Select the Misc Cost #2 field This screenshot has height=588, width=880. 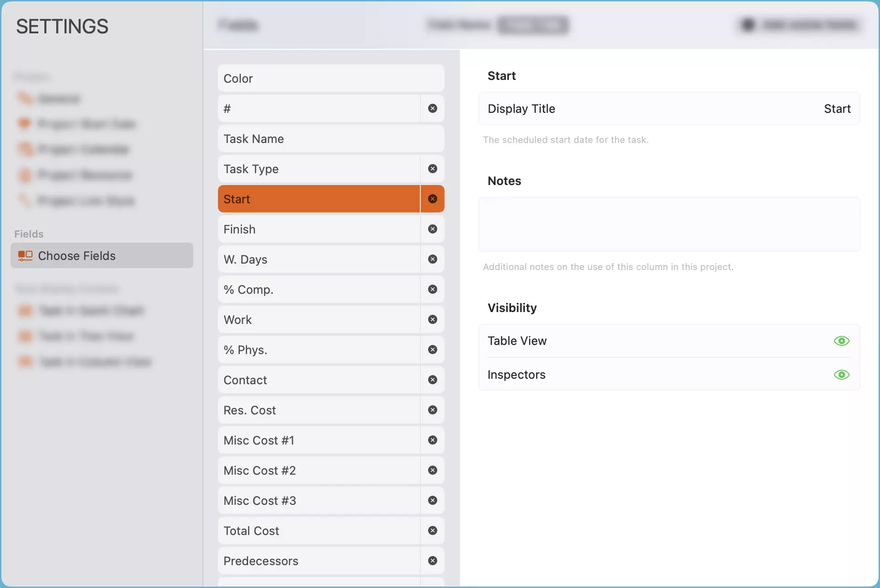(x=318, y=471)
